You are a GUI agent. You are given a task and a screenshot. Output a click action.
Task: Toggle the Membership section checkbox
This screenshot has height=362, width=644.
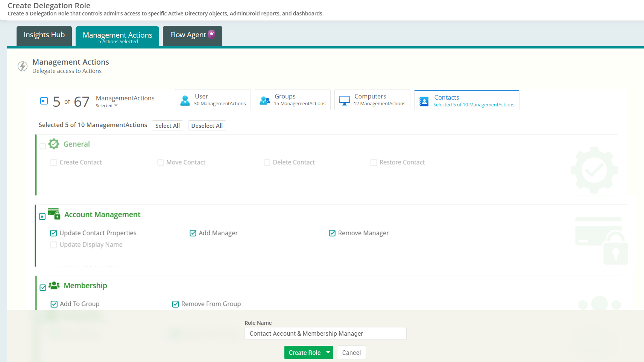coord(43,288)
